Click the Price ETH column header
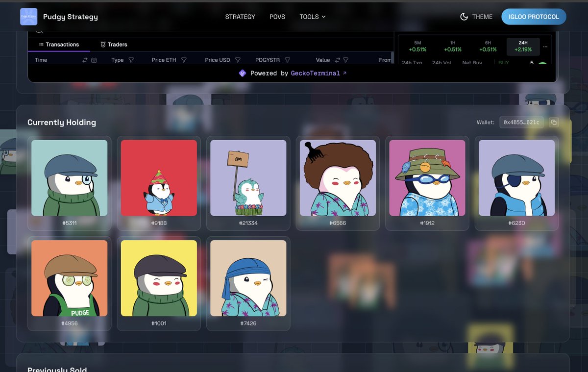 pos(164,60)
